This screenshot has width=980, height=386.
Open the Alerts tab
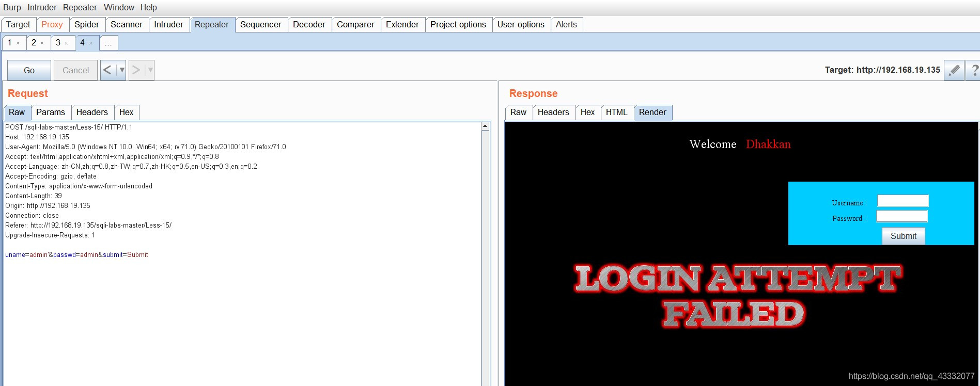(x=566, y=24)
